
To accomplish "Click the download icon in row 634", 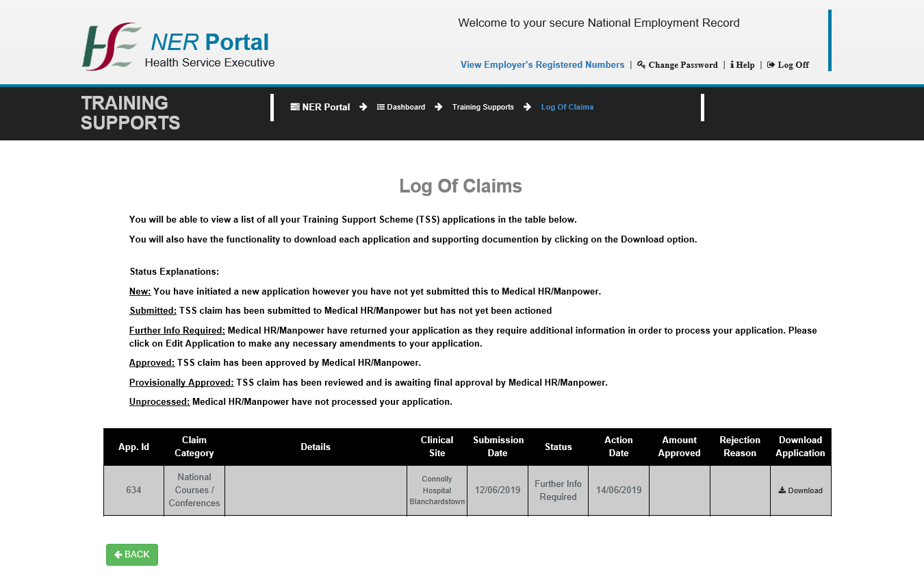I will coord(782,490).
